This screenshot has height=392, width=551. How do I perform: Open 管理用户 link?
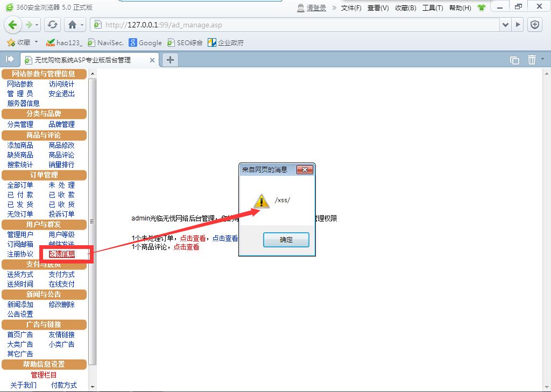20,234
